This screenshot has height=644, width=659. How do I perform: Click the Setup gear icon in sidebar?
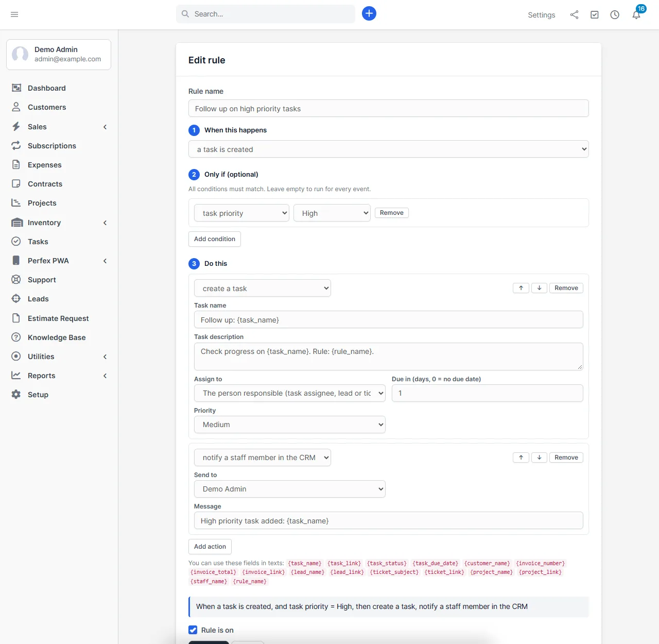click(16, 395)
